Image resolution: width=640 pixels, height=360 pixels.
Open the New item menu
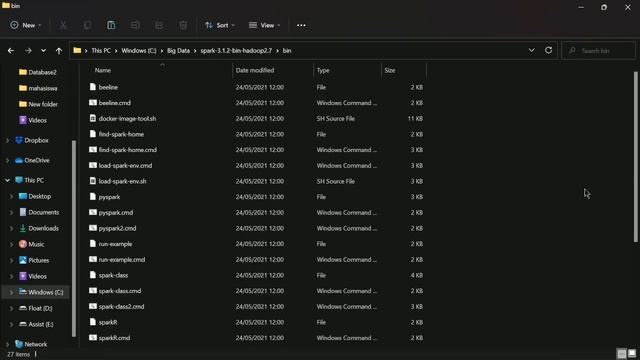click(x=26, y=25)
